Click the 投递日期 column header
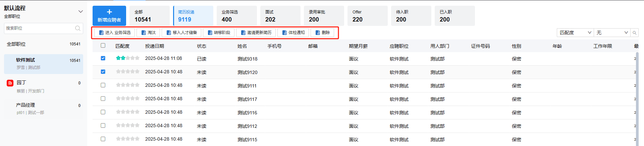Image resolution: width=644 pixels, height=146 pixels. 155,46
